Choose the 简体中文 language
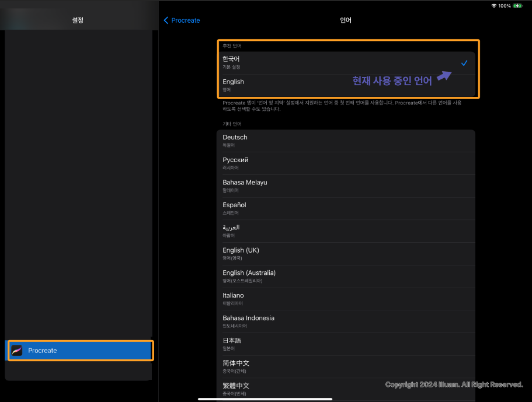 pyautogui.click(x=346, y=367)
